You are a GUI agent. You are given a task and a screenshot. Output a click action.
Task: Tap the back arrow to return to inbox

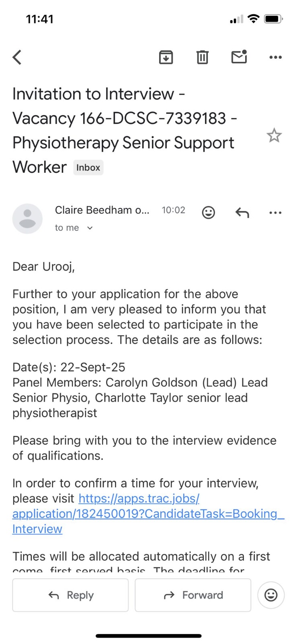click(x=17, y=57)
